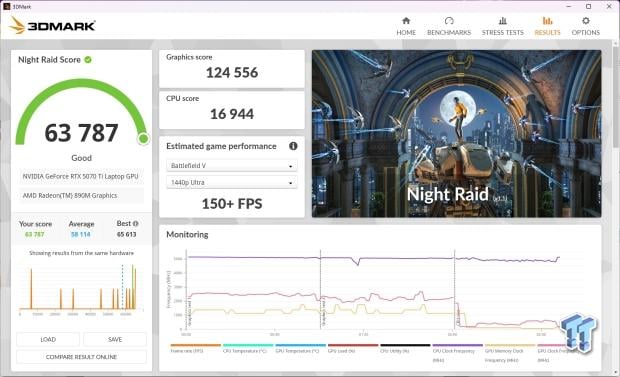620x377 pixels.
Task: Click info icon next to Best score
Action: coord(136,224)
